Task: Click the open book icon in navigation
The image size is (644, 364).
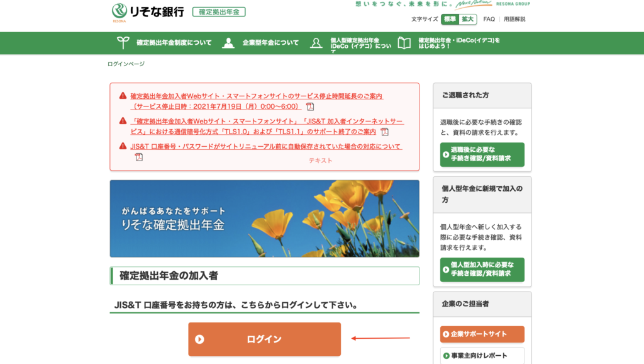Action: pyautogui.click(x=404, y=43)
